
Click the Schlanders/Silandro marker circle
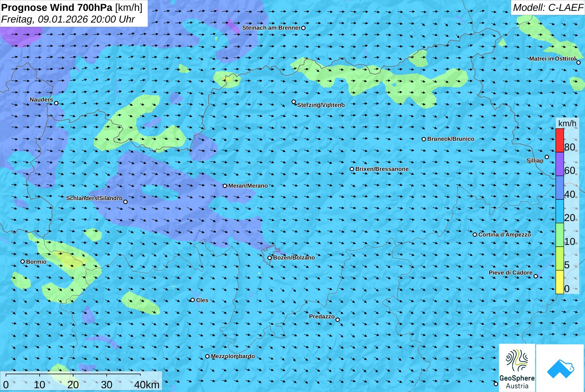click(125, 202)
